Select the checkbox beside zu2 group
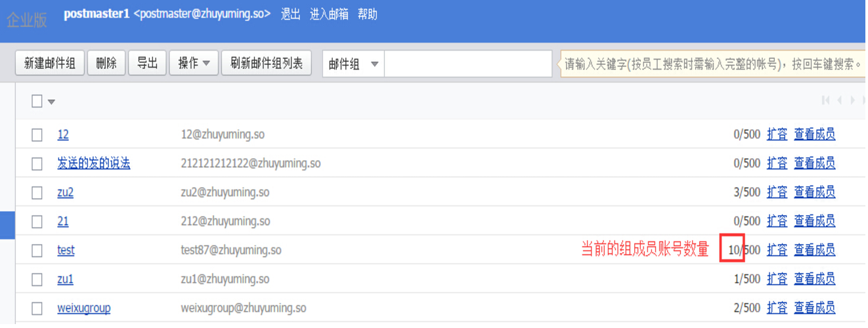Image resolution: width=868 pixels, height=328 pixels. coord(37,193)
